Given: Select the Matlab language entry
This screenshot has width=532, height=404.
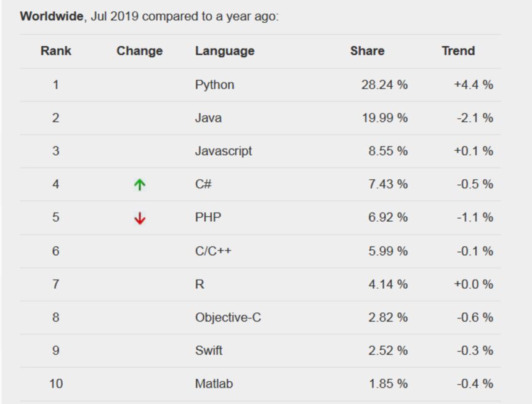Looking at the screenshot, I should pos(214,384).
